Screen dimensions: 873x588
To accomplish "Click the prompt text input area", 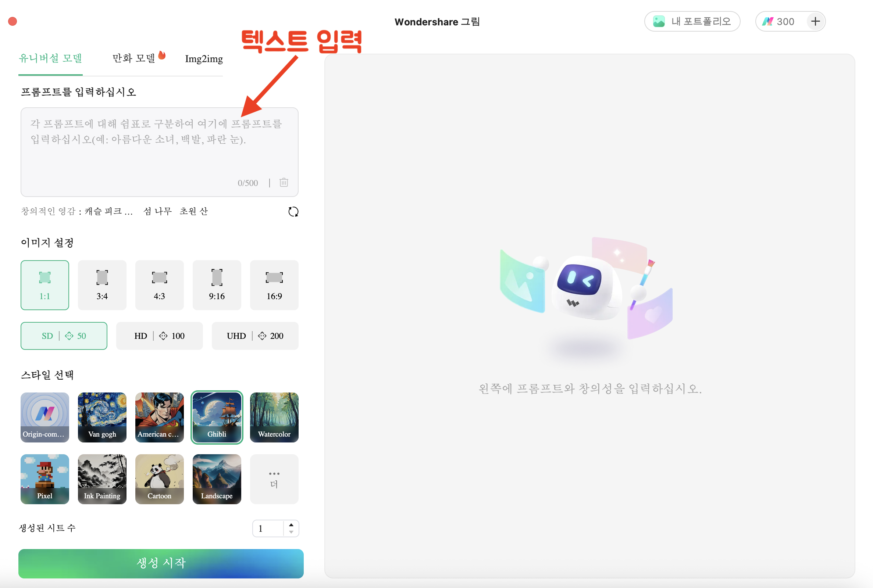I will [x=160, y=152].
